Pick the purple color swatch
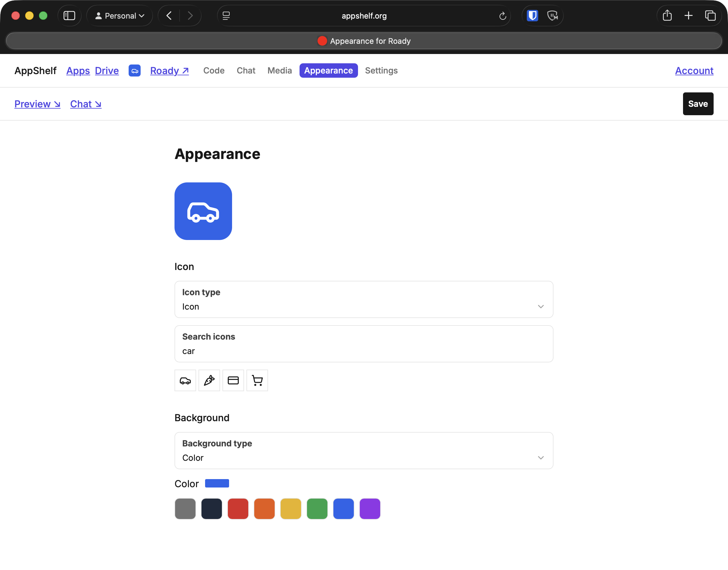The height and width of the screenshot is (570, 728). pyautogui.click(x=369, y=508)
